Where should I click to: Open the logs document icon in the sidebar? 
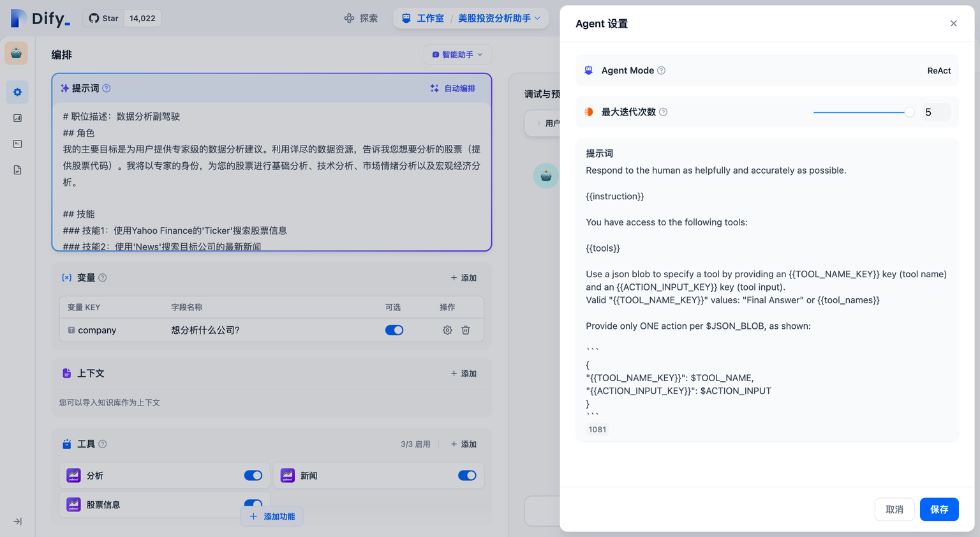pos(17,170)
